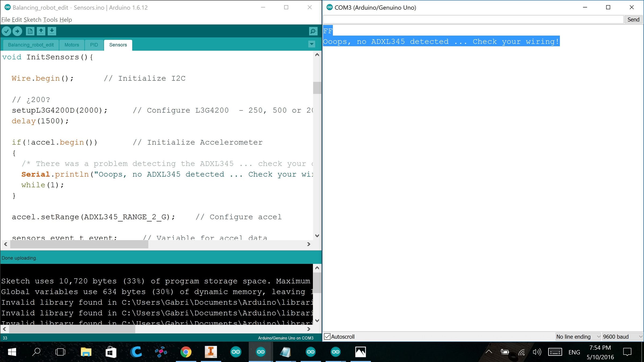This screenshot has height=362, width=644.
Task: Click the New sketch icon
Action: pos(30,31)
